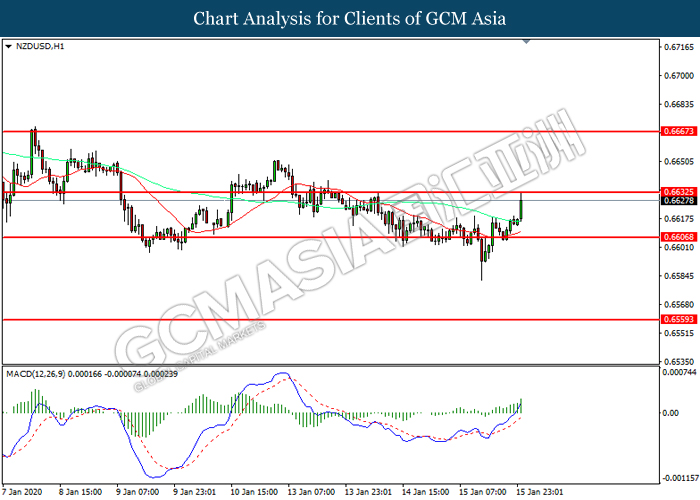Screen dimensions: 700x500
Task: Click the triangle arrow beside NZDUSD,H1
Action: click(x=9, y=46)
